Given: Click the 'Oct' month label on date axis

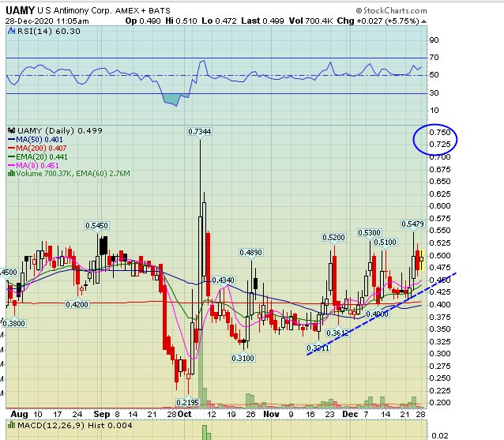Looking at the screenshot, I should (185, 414).
